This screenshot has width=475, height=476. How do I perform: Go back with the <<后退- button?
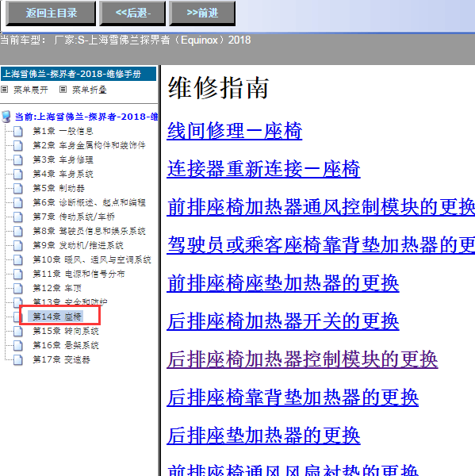point(132,13)
